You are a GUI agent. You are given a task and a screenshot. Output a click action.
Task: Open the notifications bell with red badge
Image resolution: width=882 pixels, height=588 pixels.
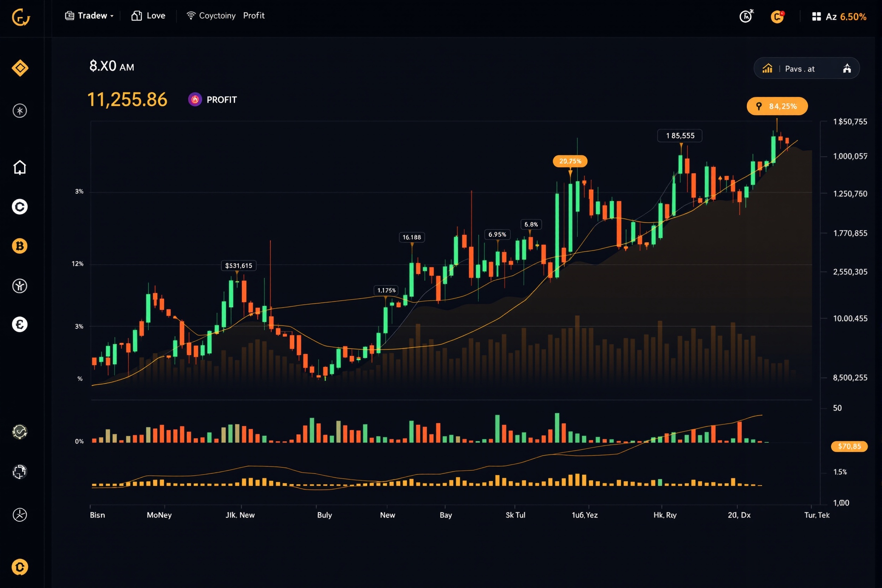pos(777,17)
